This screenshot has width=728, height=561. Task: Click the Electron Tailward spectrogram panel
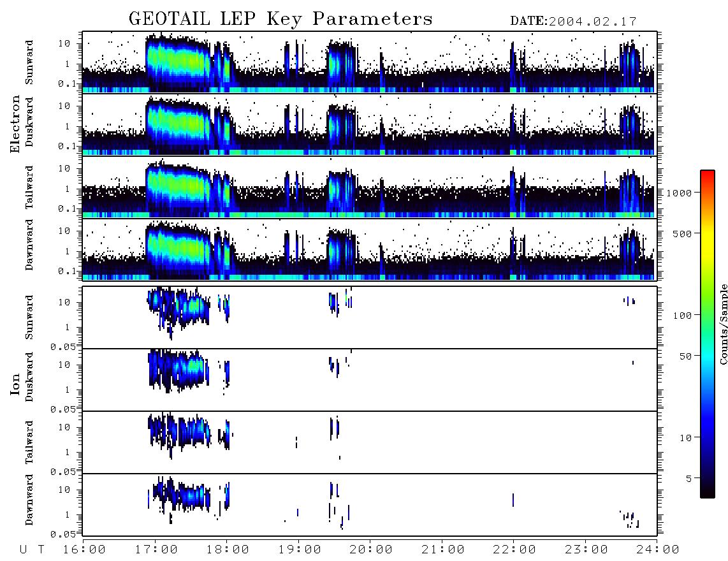370,187
